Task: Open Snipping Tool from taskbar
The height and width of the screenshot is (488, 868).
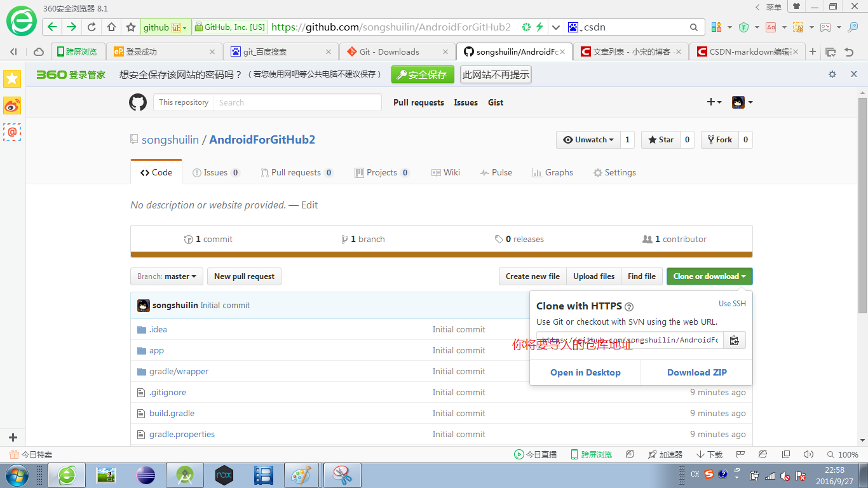Action: coord(342,475)
